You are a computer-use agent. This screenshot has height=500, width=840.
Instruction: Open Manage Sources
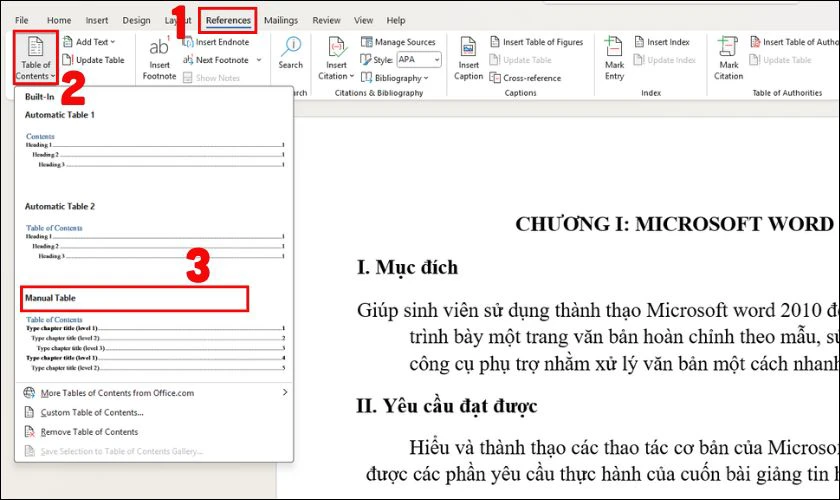[398, 42]
